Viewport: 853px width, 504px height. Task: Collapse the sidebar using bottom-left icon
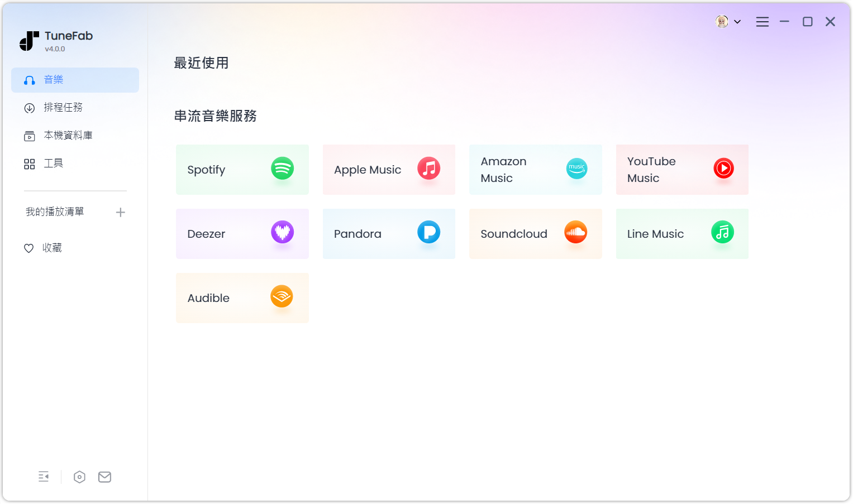click(44, 477)
